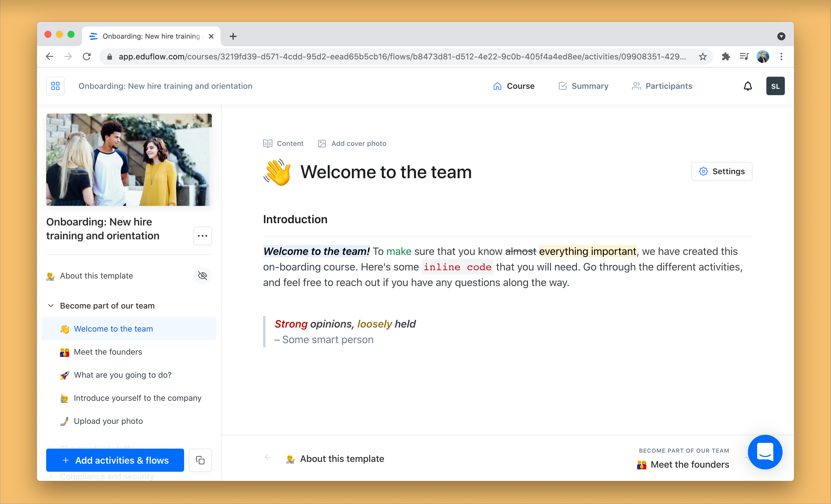The height and width of the screenshot is (504, 831).
Task: Toggle visibility of About this template
Action: click(x=202, y=276)
